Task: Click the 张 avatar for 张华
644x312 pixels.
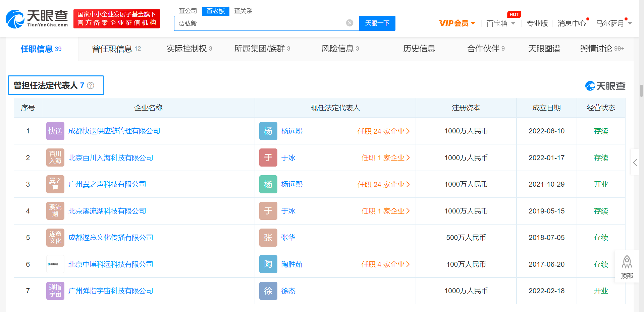Action: (x=268, y=238)
